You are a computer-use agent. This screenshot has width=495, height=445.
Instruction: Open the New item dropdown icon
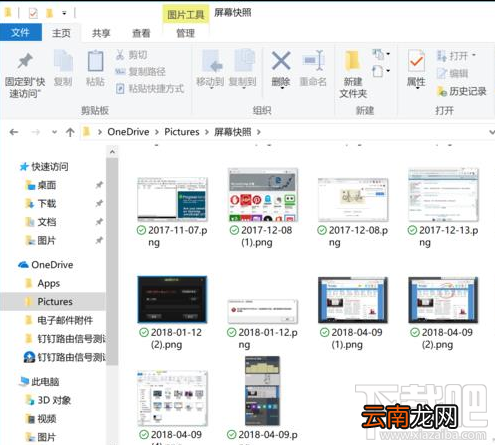coord(381,54)
